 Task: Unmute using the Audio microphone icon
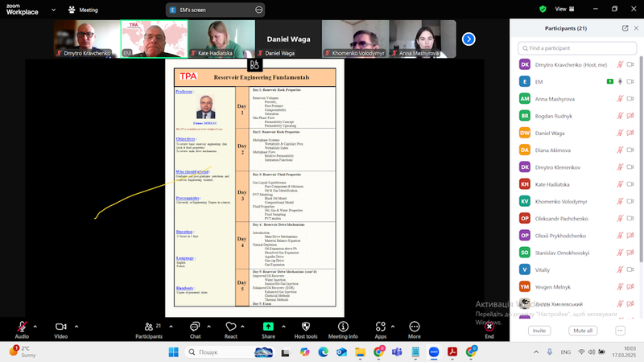[22, 327]
